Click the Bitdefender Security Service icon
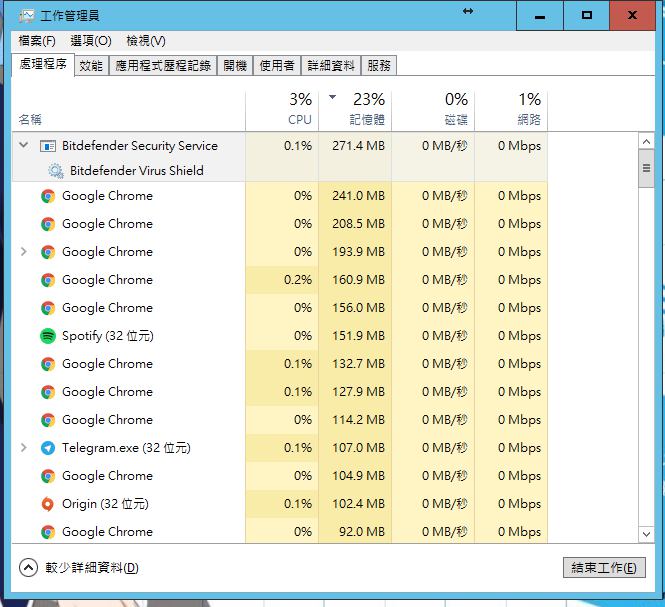Image resolution: width=665 pixels, height=607 pixels. (x=47, y=146)
